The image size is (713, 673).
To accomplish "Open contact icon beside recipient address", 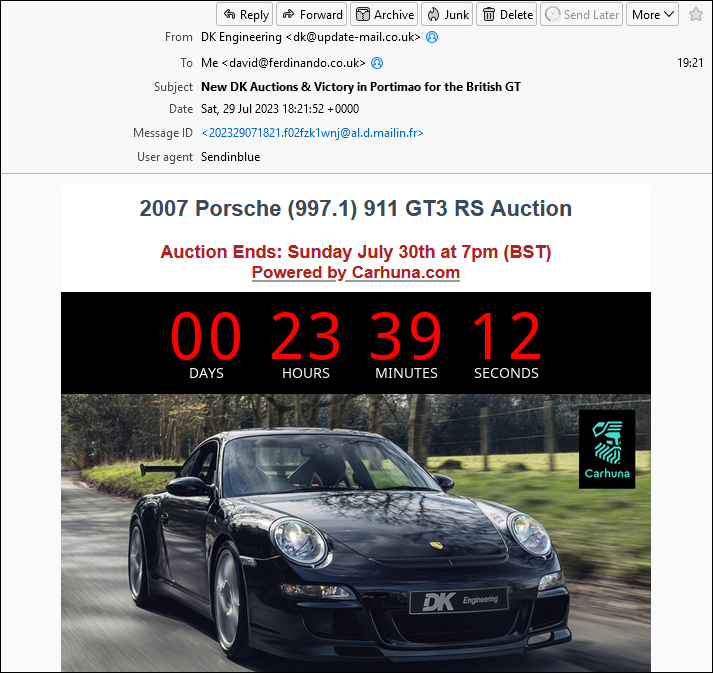I will pyautogui.click(x=377, y=63).
